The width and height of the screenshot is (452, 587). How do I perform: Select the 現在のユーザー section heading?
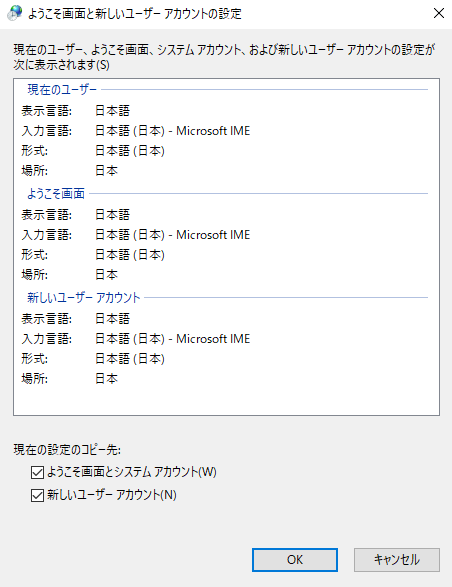(x=62, y=90)
